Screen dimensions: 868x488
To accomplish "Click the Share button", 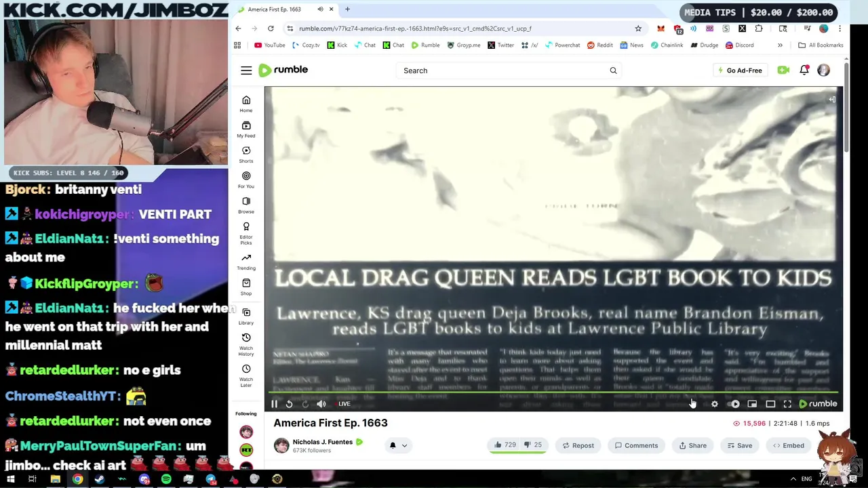I will pyautogui.click(x=693, y=445).
